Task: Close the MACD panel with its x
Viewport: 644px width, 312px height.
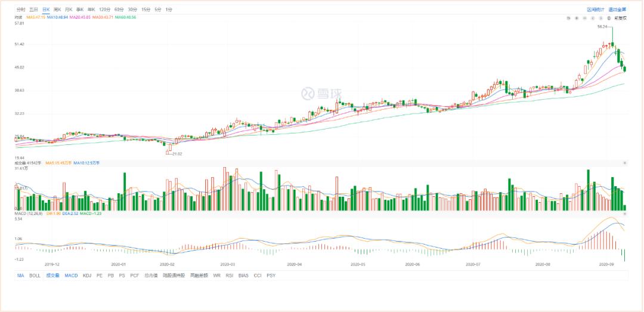Action: [x=624, y=214]
